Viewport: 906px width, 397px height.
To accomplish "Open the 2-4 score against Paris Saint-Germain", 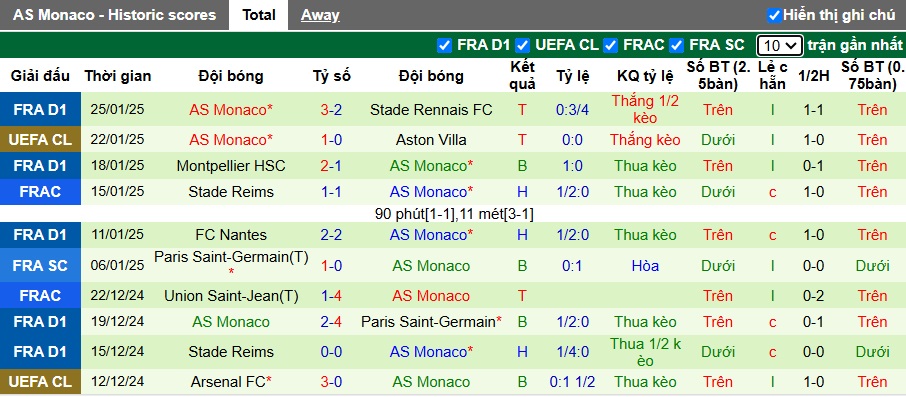I will (x=332, y=322).
